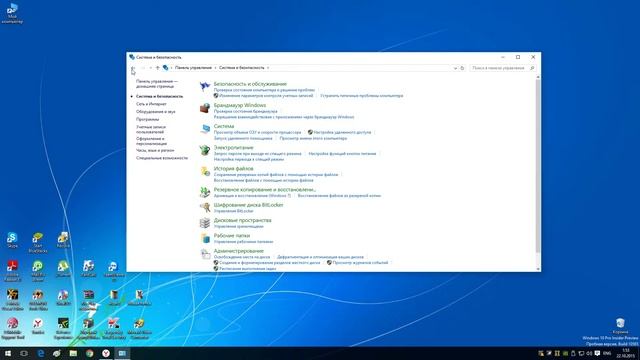Open the Брандмауэр Windows brick wall icon
640x360 pixels.
click(x=204, y=108)
